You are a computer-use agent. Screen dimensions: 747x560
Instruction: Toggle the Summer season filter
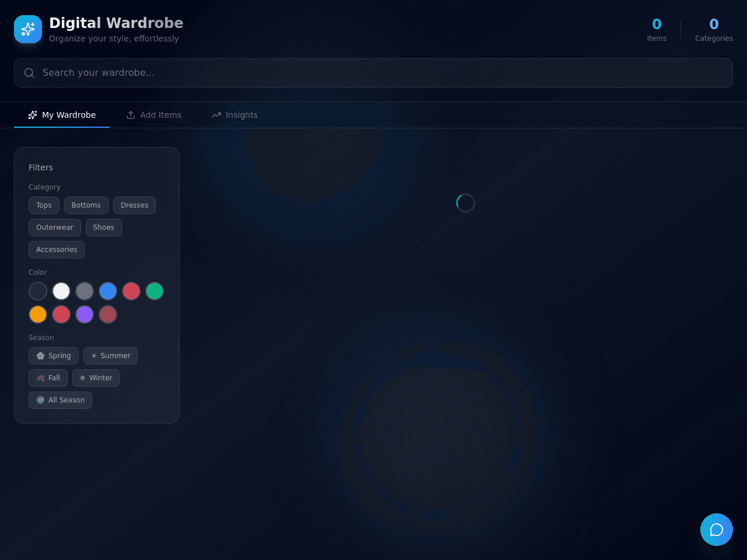pos(110,356)
